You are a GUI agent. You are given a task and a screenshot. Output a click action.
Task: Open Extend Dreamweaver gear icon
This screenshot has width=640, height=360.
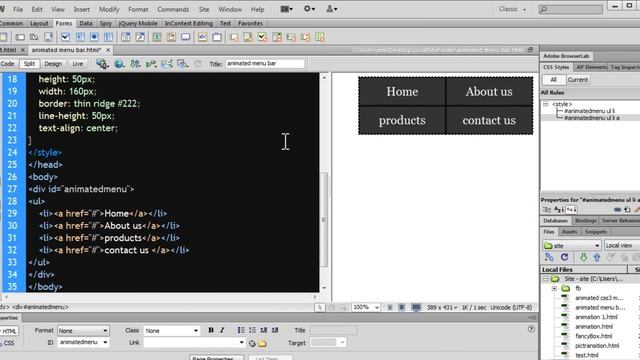pyautogui.click(x=309, y=9)
